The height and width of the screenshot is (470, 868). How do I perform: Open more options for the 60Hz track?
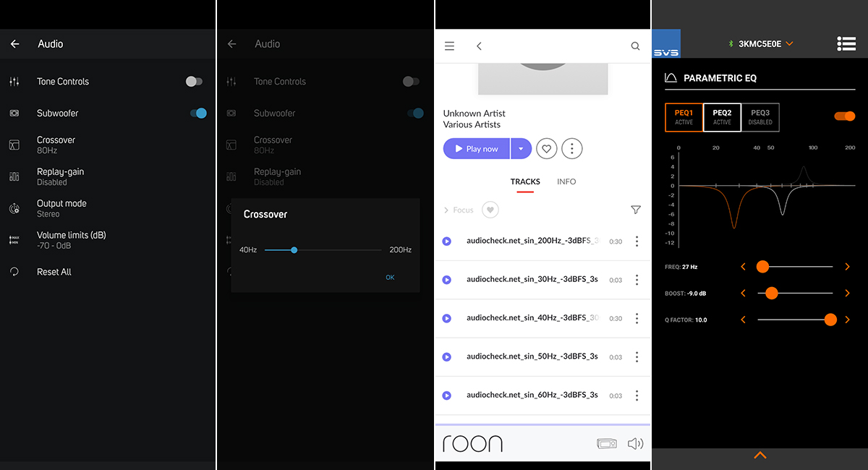(x=637, y=396)
